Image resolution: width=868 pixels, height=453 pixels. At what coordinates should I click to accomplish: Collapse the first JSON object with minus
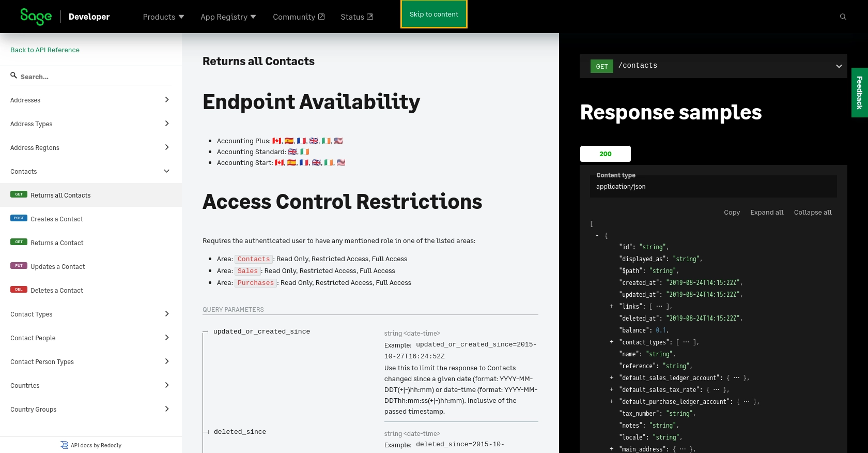[597, 235]
